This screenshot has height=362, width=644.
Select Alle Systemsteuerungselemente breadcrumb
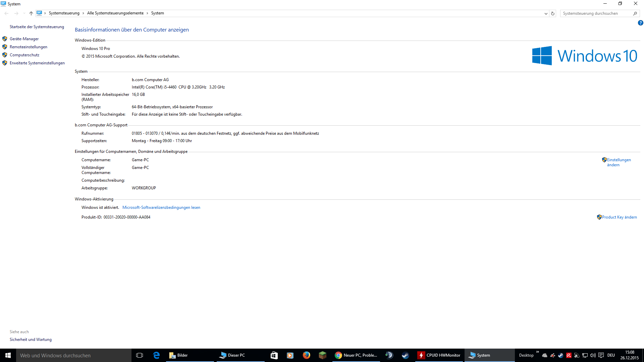115,13
